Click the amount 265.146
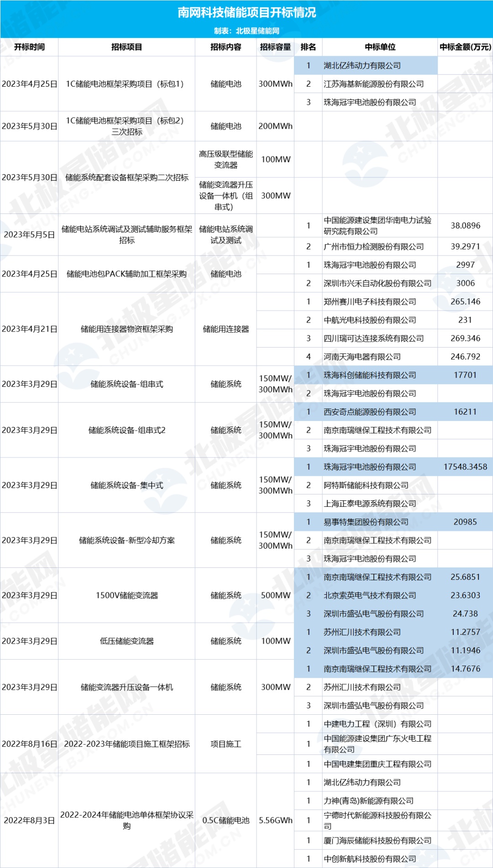The width and height of the screenshot is (493, 868). pos(465,302)
